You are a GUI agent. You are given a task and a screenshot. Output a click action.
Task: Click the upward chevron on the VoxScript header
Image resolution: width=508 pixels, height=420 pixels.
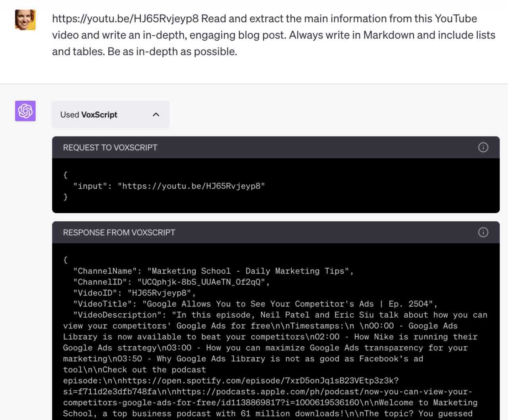pos(156,114)
